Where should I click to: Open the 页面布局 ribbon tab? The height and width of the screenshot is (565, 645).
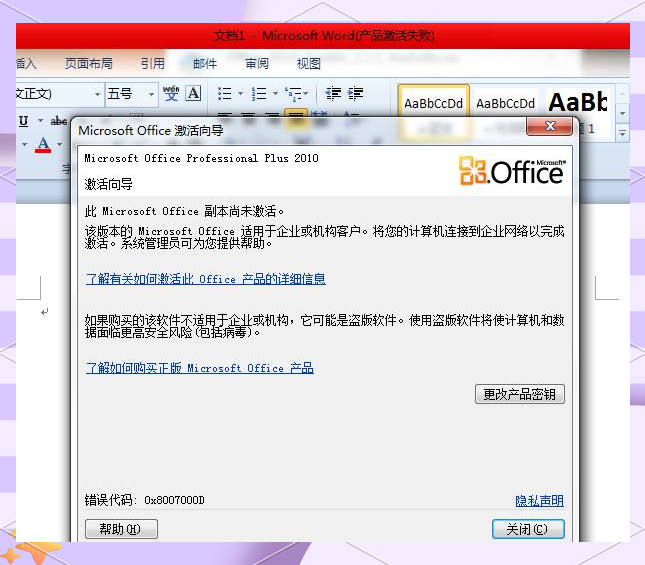pyautogui.click(x=88, y=63)
